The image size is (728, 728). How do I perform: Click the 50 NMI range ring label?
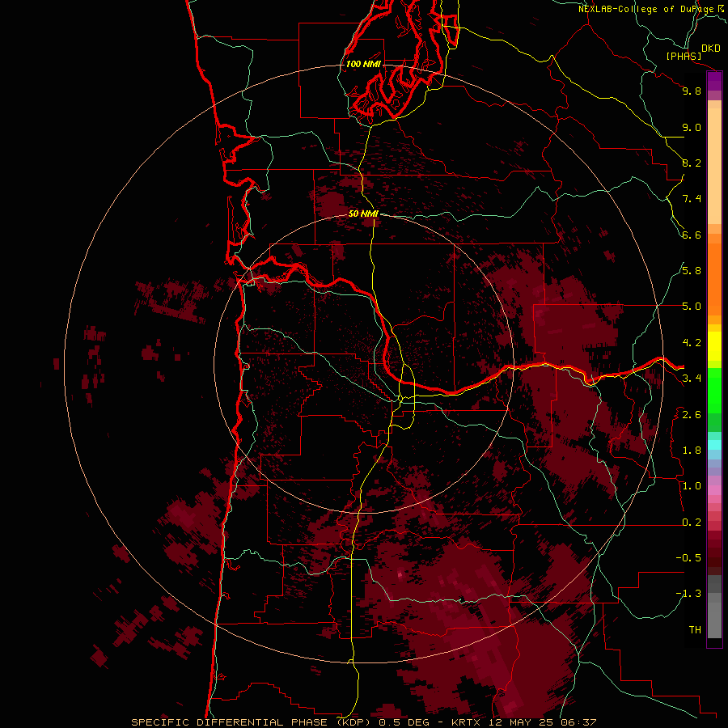point(363,214)
